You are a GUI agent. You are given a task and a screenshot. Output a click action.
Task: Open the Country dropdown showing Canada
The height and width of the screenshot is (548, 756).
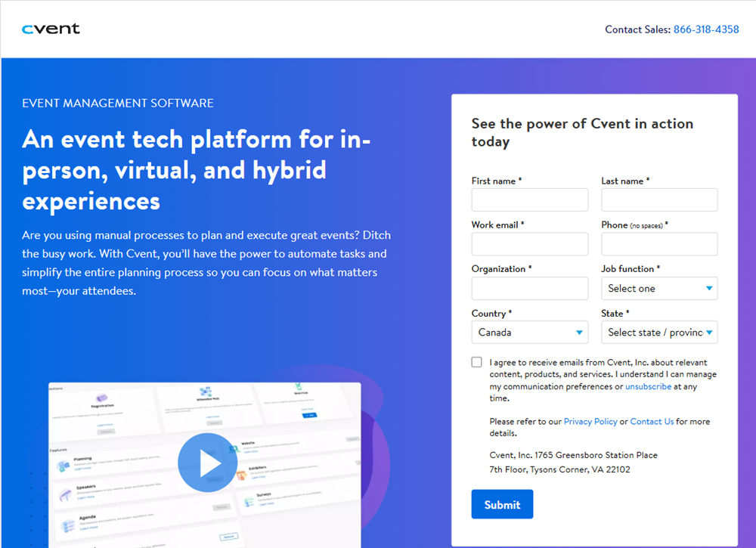pos(529,332)
